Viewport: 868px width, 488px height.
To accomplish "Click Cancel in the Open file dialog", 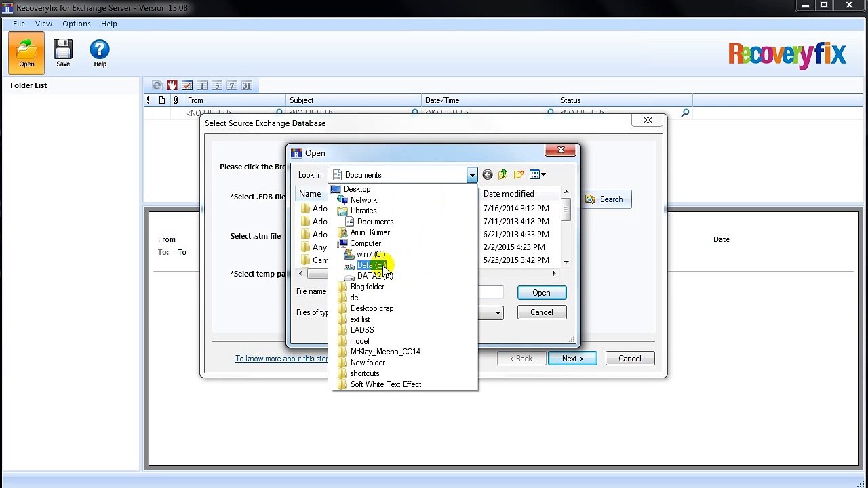I will click(541, 312).
